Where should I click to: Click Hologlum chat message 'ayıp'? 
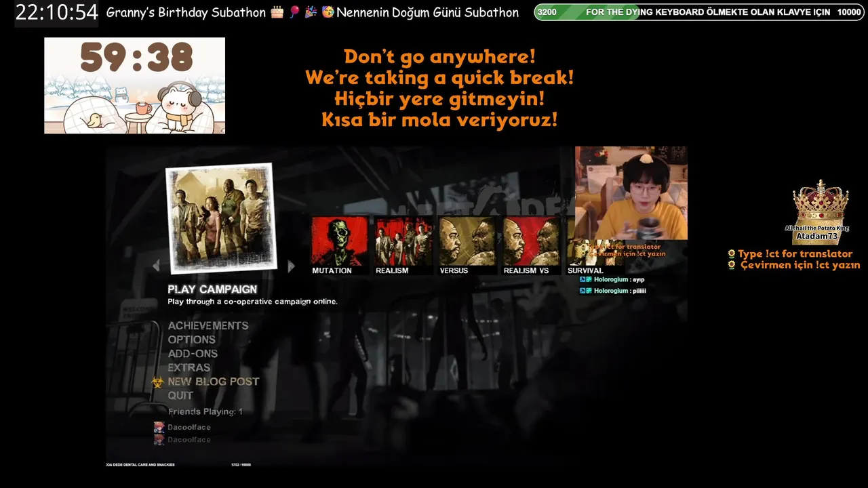pos(612,279)
